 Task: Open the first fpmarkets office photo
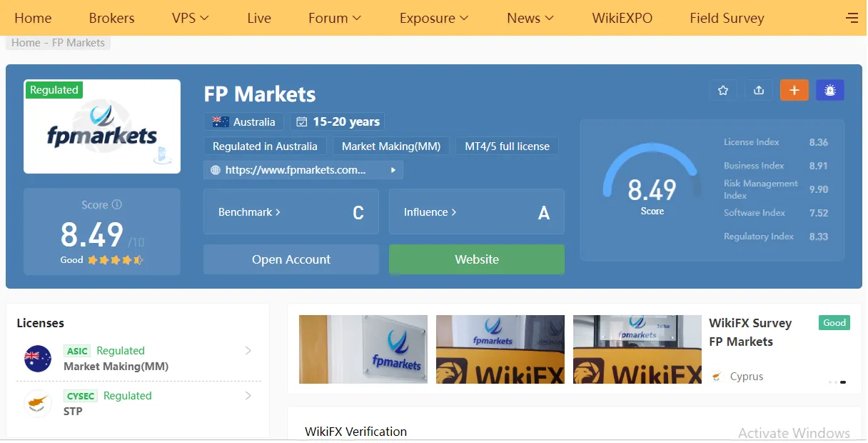(x=363, y=349)
